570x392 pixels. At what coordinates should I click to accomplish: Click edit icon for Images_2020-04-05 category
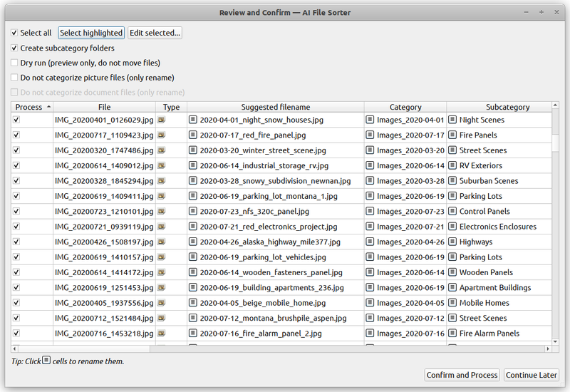tap(370, 303)
